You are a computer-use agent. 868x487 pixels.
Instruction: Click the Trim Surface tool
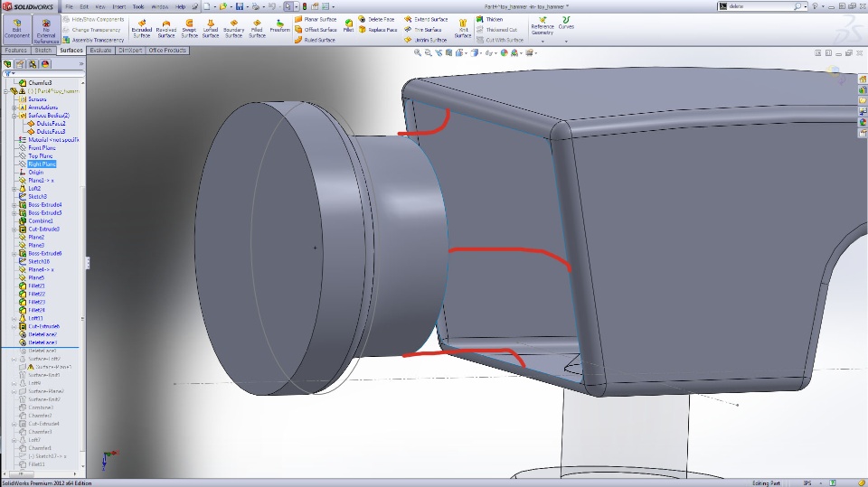[x=423, y=29]
